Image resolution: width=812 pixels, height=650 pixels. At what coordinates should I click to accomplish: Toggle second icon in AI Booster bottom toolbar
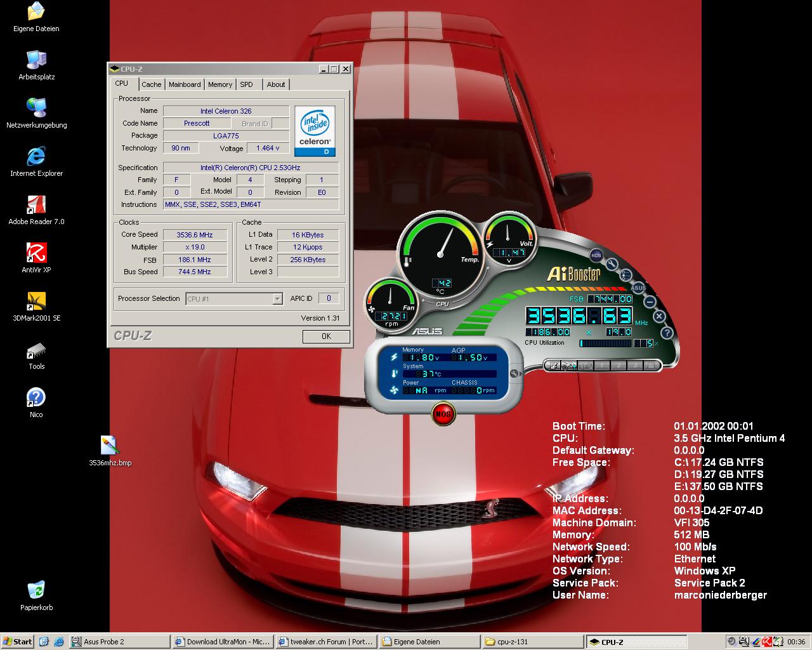(569, 366)
